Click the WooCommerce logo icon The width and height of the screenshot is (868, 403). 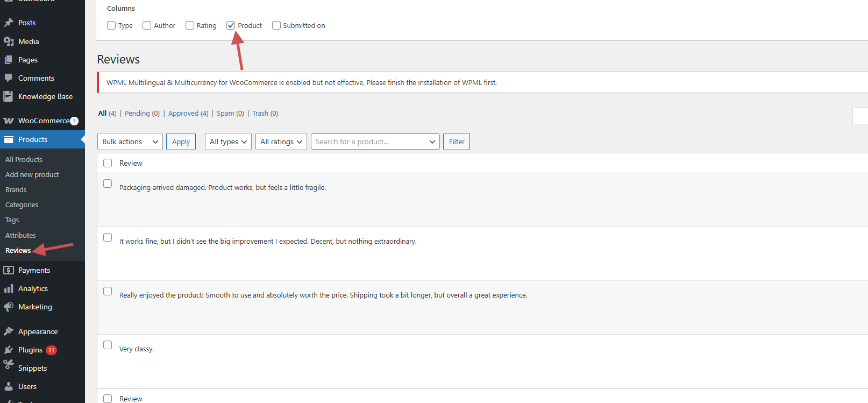(x=9, y=121)
